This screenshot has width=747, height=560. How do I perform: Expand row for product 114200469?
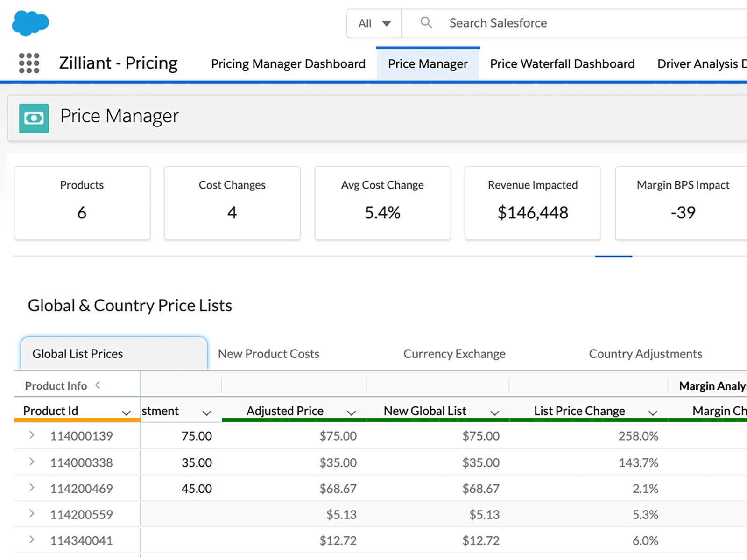pyautogui.click(x=32, y=488)
